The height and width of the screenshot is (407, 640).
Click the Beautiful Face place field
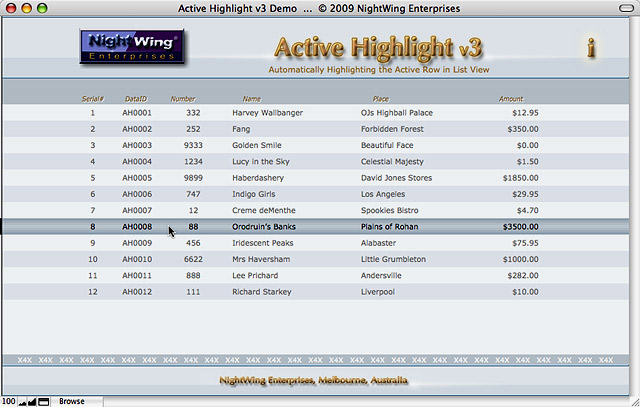pos(387,145)
